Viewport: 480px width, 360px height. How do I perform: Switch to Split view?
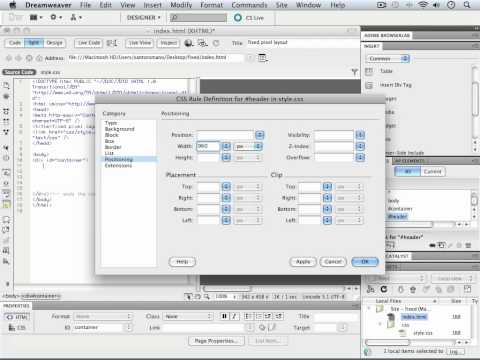point(34,43)
